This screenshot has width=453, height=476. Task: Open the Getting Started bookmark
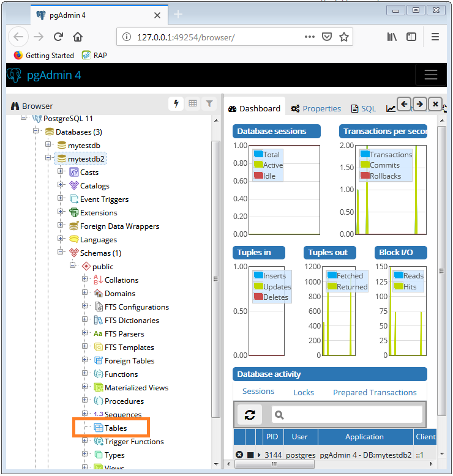tap(44, 55)
